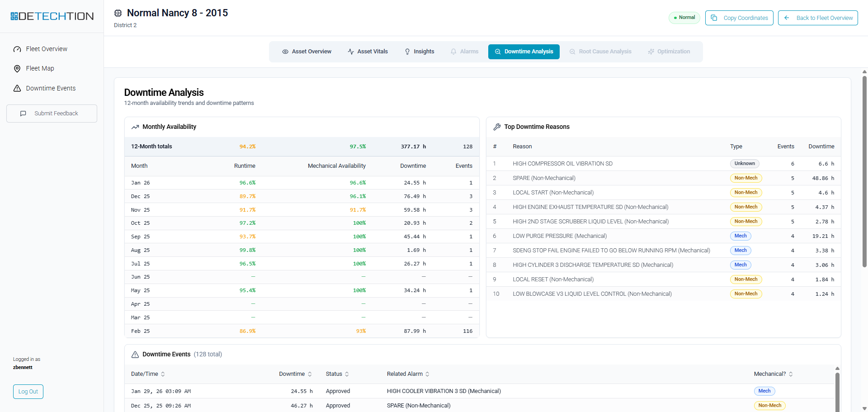Click the Fleet Map pin icon

(x=17, y=69)
